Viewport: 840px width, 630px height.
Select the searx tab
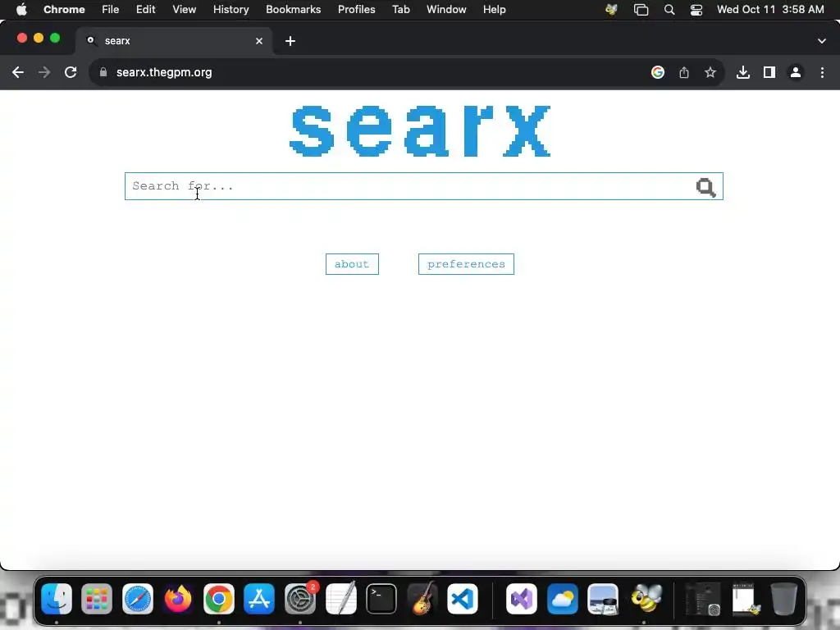coord(174,41)
